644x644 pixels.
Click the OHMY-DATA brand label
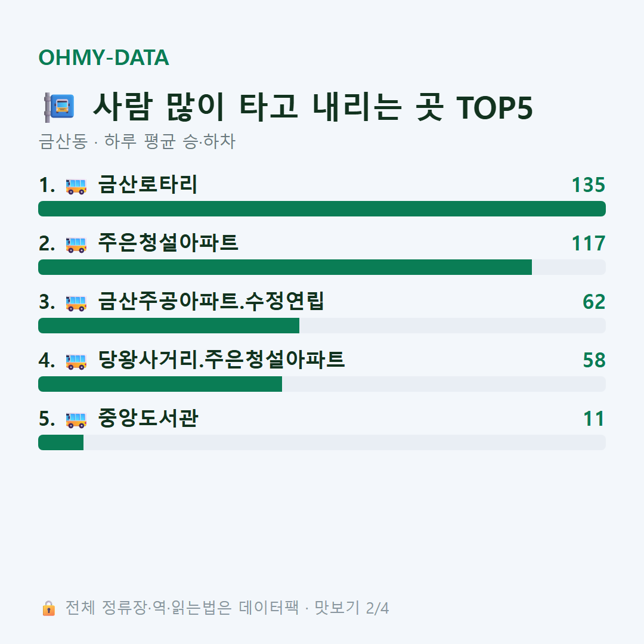[104, 57]
